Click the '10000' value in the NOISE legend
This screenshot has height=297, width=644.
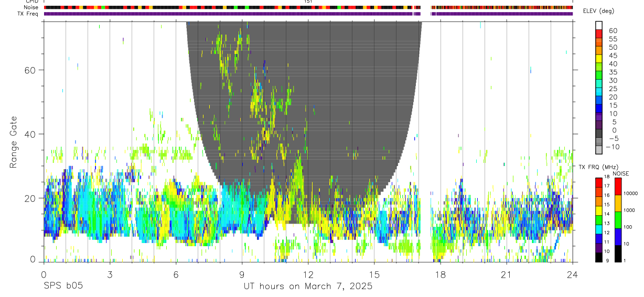pyautogui.click(x=630, y=193)
